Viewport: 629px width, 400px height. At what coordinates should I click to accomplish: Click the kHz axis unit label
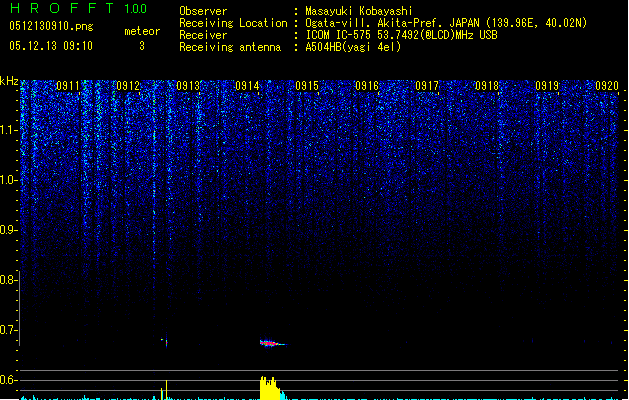(x=9, y=81)
